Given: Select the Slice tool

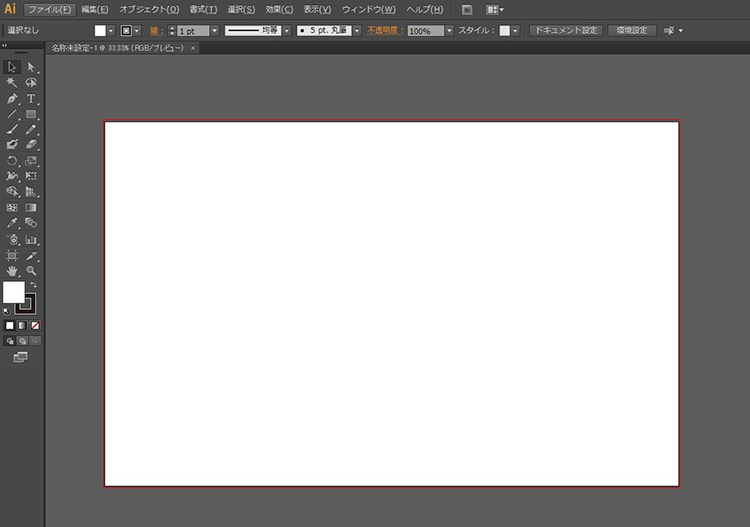Looking at the screenshot, I should [31, 256].
